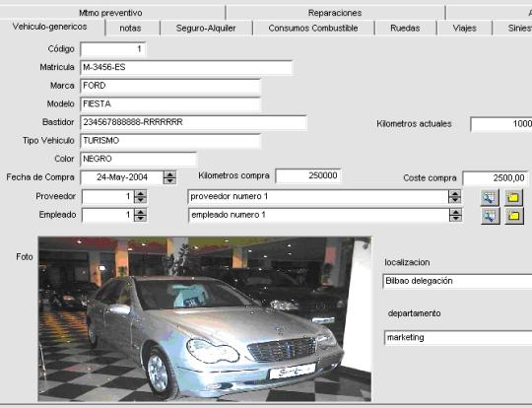Select the Consumos Combustible tab
Screen dimensions: 532x408
tap(313, 29)
